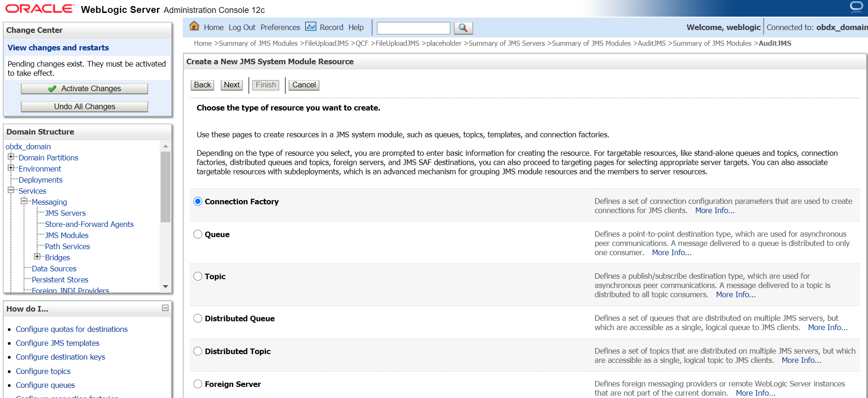Open Persistent Stores tree item

point(60,280)
